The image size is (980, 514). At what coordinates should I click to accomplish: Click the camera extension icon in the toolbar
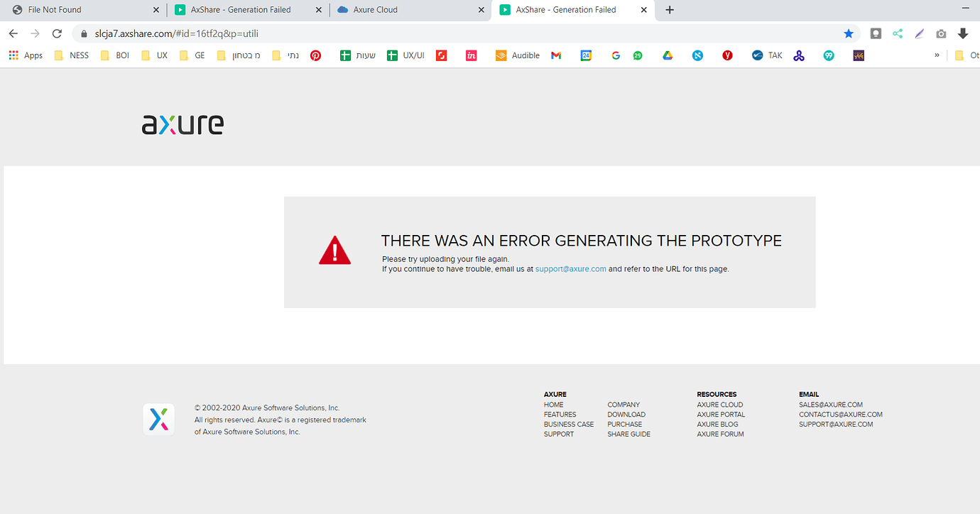tap(941, 33)
